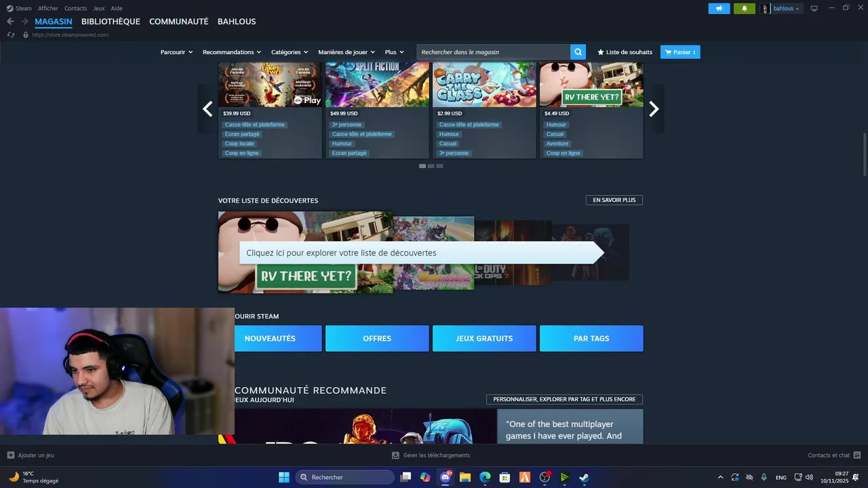Screen dimensions: 868x488
Task: Go back using the browser back arrow
Action: click(10, 22)
